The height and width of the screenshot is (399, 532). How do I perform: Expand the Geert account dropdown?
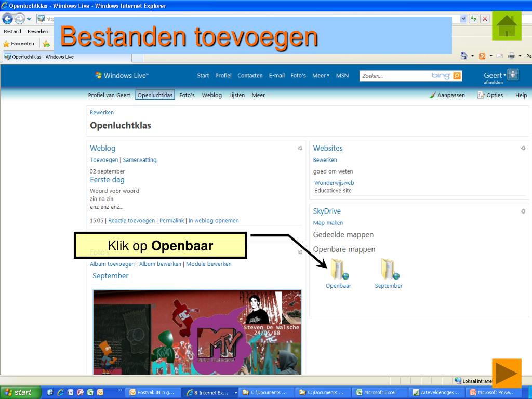click(x=495, y=75)
